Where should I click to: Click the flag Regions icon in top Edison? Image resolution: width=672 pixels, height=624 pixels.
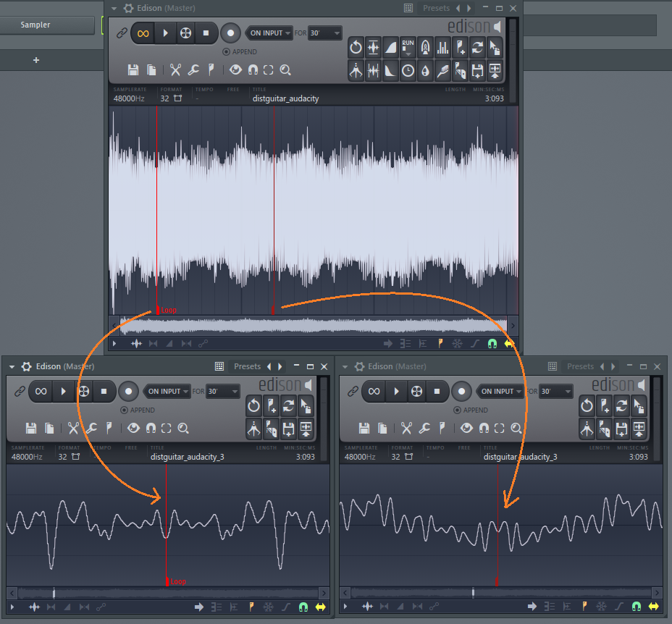coord(211,69)
